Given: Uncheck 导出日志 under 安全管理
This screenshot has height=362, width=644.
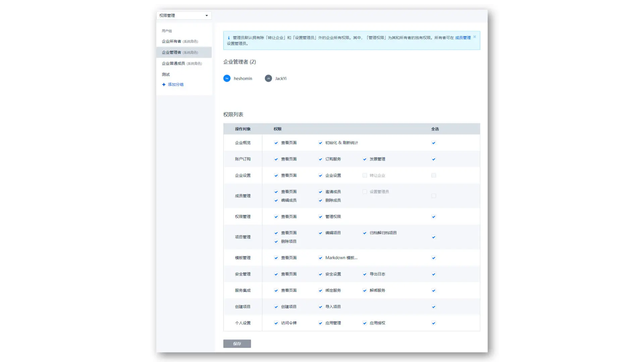Looking at the screenshot, I should pos(365,274).
